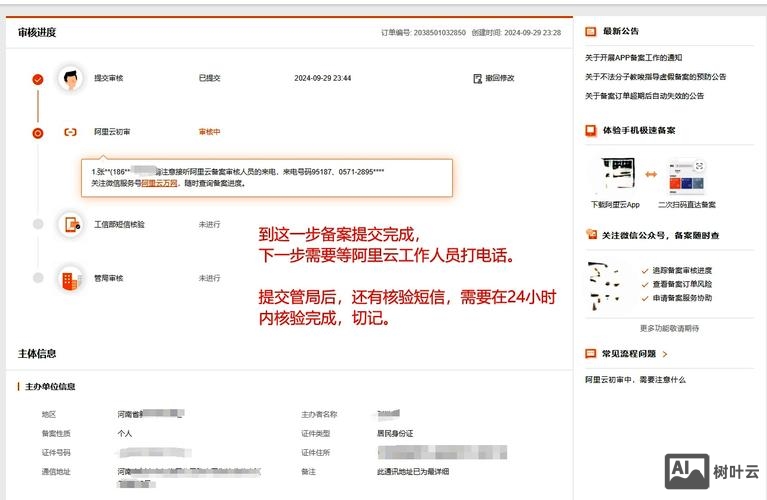
Task: Expand 常见流程问题 using its chevron arrow
Action: pyautogui.click(x=664, y=354)
